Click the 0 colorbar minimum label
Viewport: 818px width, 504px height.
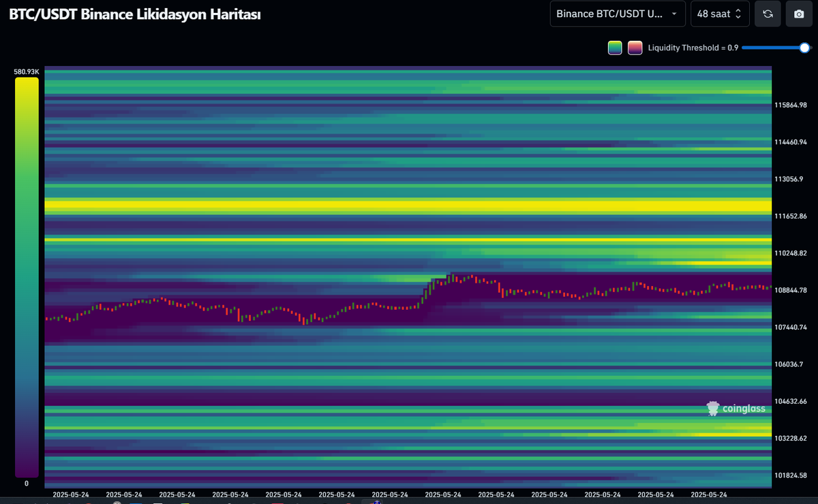tap(27, 483)
